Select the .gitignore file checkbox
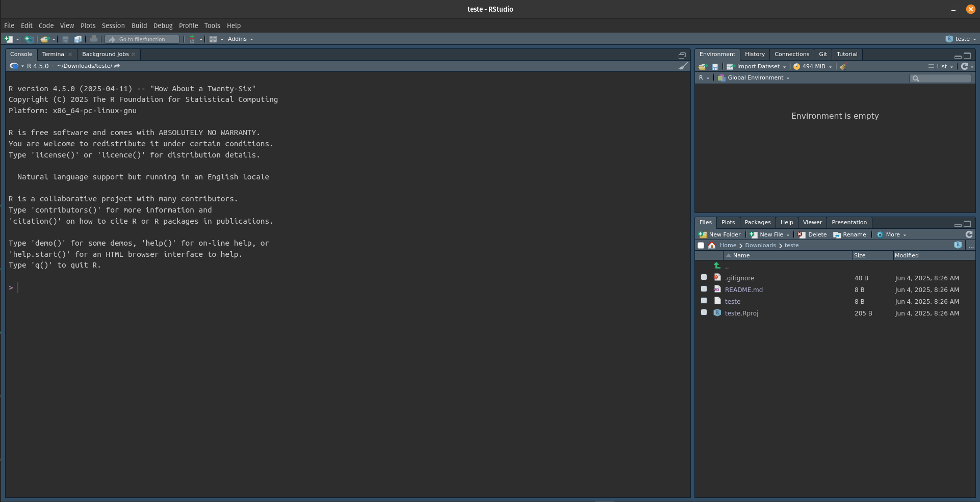The image size is (980, 502). click(x=704, y=277)
